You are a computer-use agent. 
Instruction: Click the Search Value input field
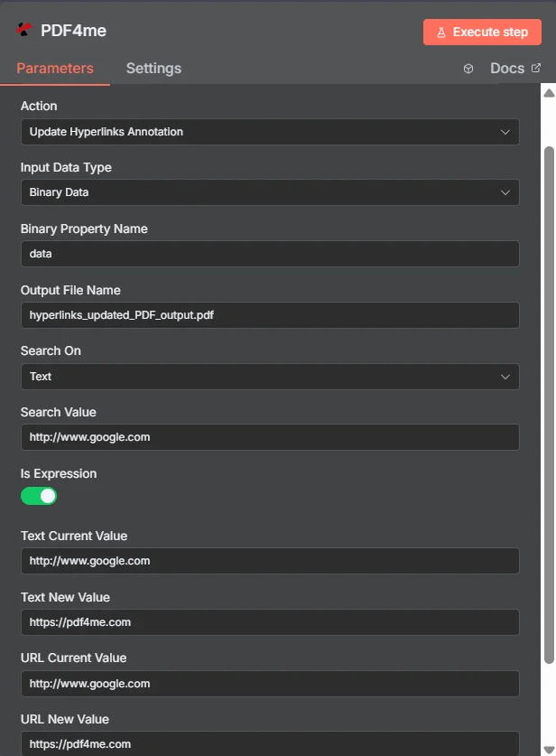(x=270, y=437)
